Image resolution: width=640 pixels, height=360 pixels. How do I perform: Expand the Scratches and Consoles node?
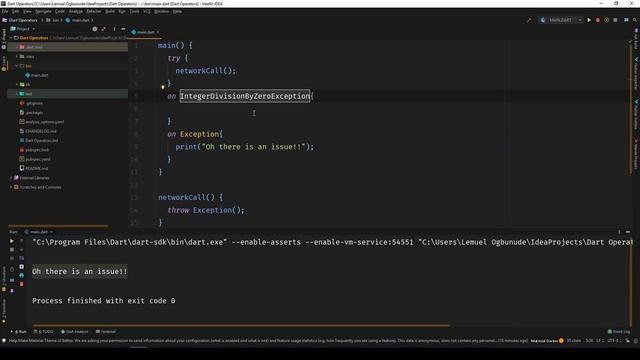11,187
